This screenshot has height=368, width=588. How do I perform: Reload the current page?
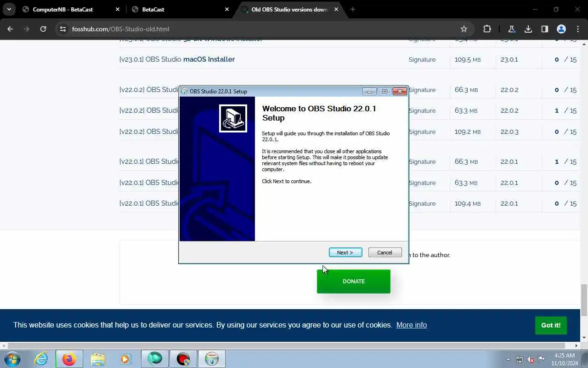pyautogui.click(x=43, y=29)
